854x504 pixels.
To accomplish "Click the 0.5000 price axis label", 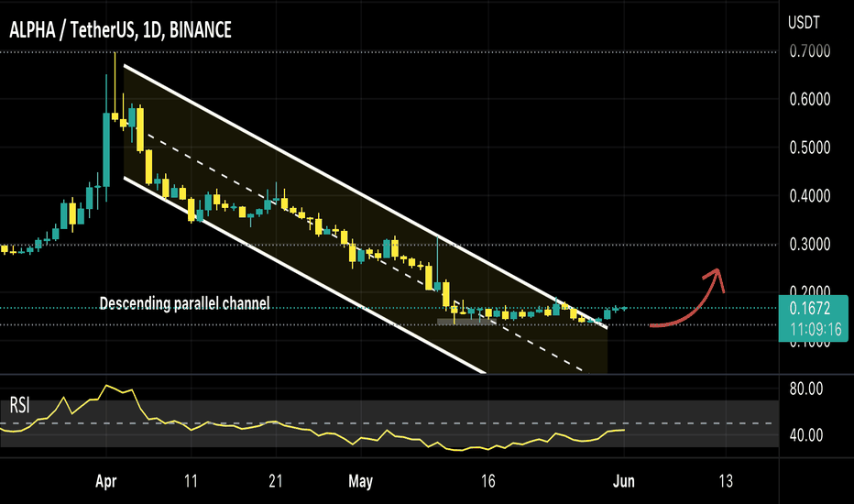I will 810,148.
